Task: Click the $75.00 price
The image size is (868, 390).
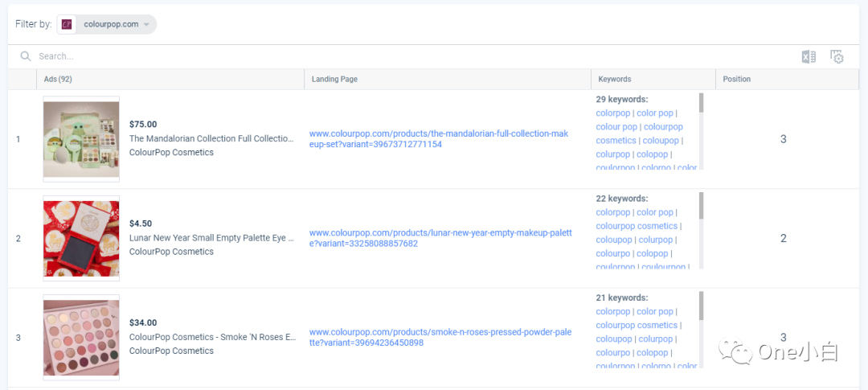Action: [x=143, y=124]
